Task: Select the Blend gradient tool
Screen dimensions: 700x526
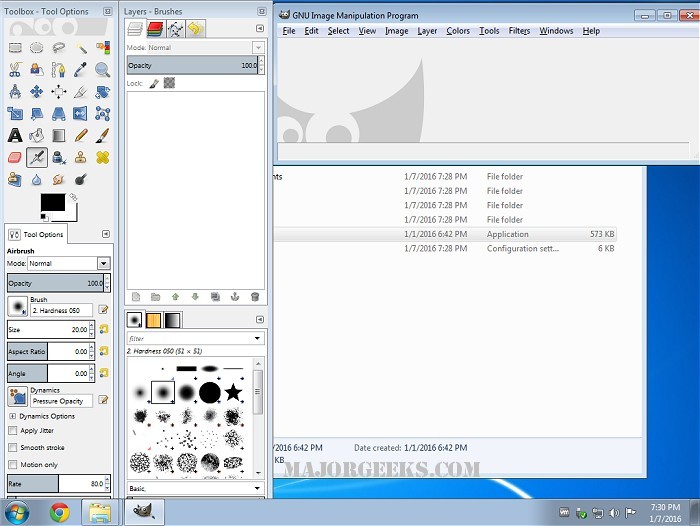Action: pyautogui.click(x=58, y=135)
